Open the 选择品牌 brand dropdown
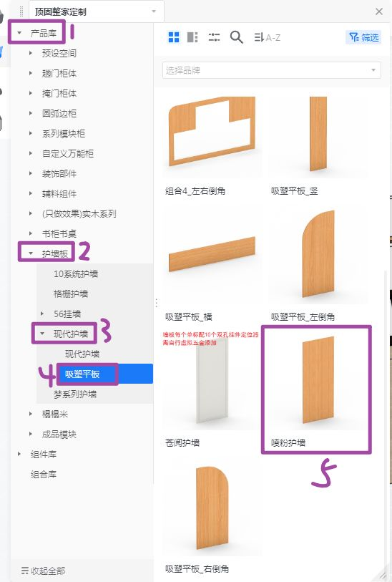 click(272, 70)
